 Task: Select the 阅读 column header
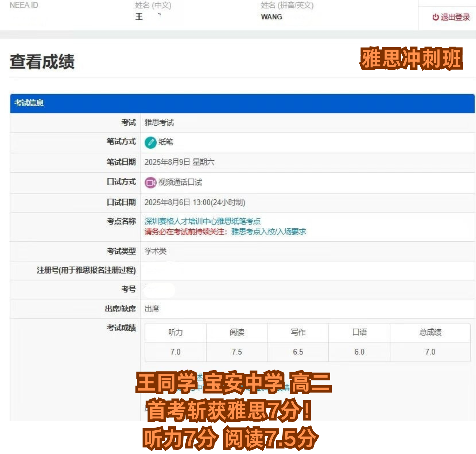(237, 332)
